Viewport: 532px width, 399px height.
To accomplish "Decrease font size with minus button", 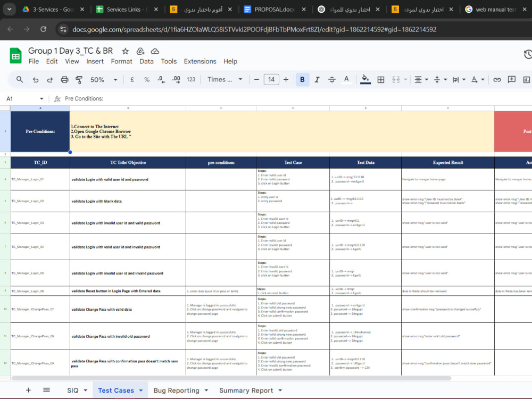I will (256, 79).
